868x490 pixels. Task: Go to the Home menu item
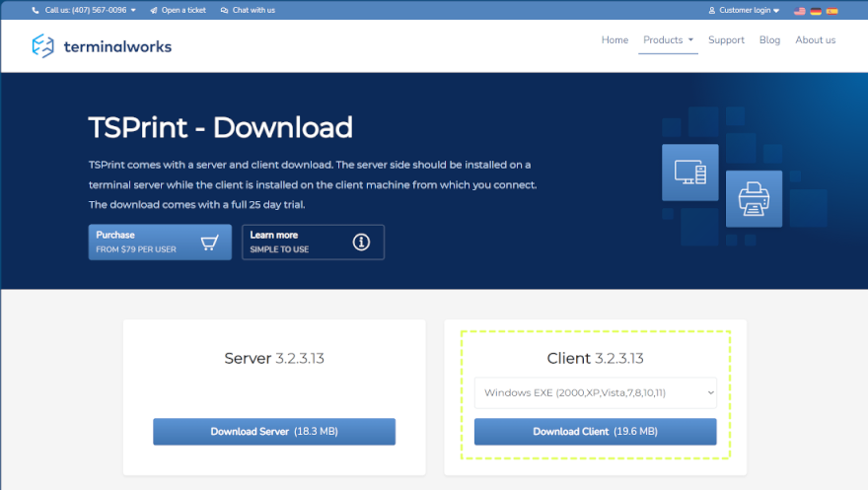click(x=615, y=39)
